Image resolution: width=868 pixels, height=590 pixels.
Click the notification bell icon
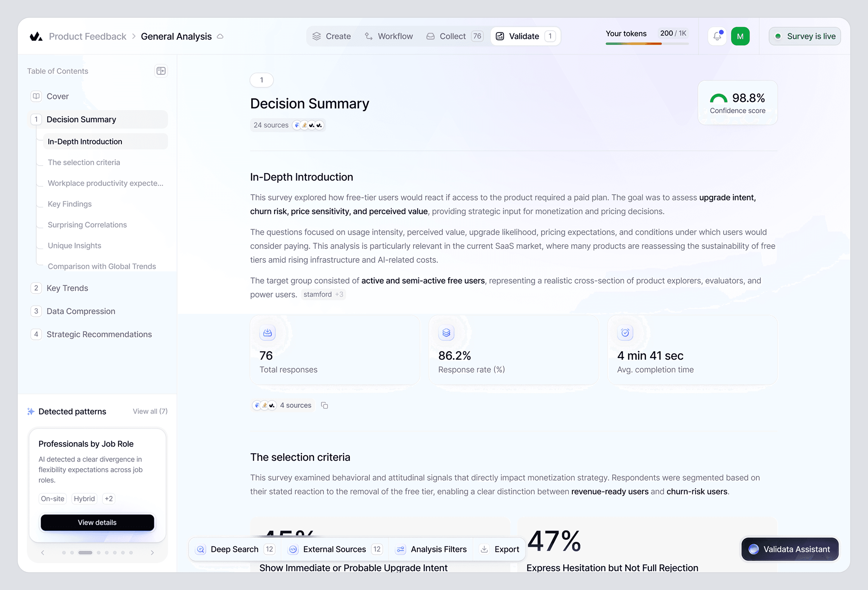coord(717,36)
